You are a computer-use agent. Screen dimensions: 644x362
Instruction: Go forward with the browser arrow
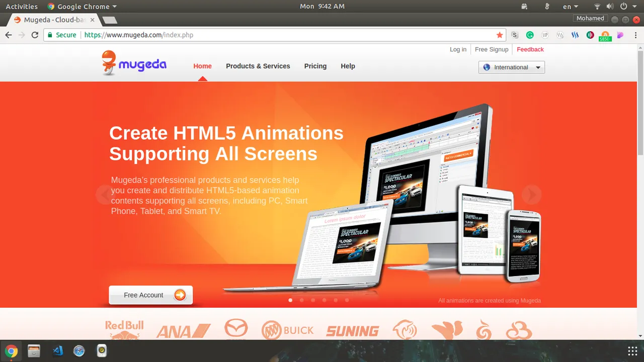(22, 35)
